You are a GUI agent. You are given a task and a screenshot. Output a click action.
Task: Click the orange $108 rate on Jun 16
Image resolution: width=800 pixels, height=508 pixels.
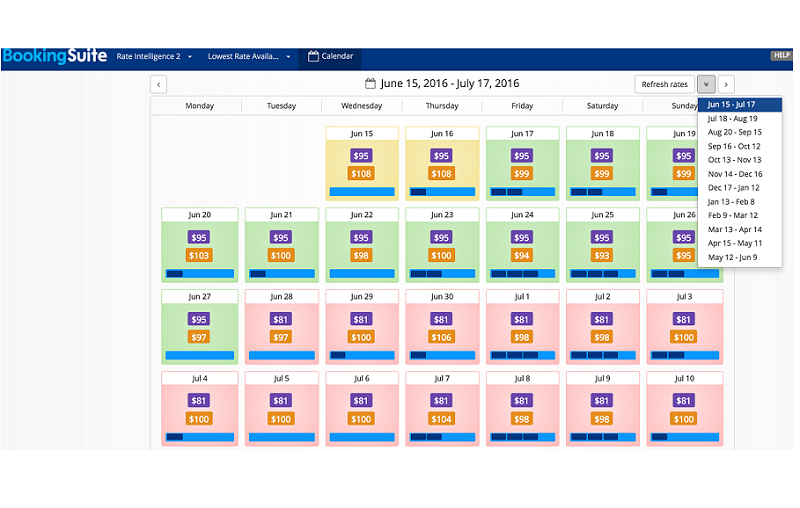pyautogui.click(x=441, y=174)
